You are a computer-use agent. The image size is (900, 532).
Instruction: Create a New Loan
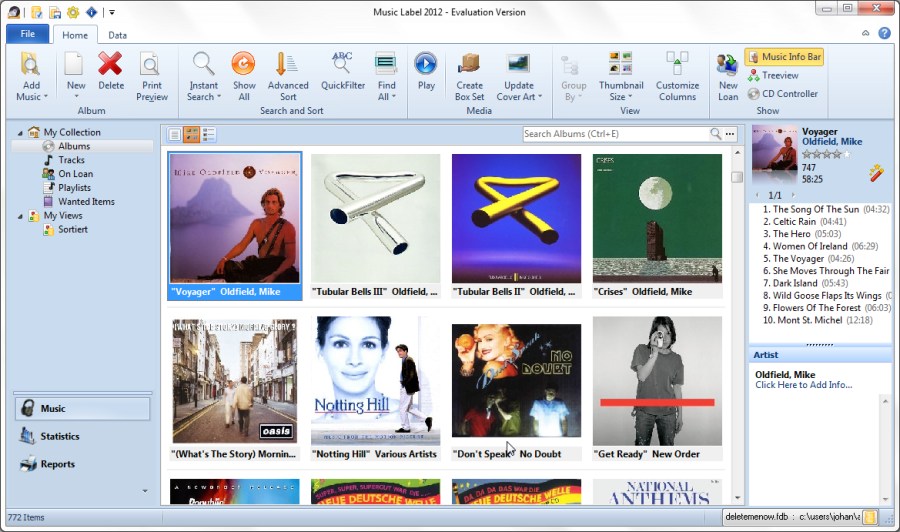728,76
